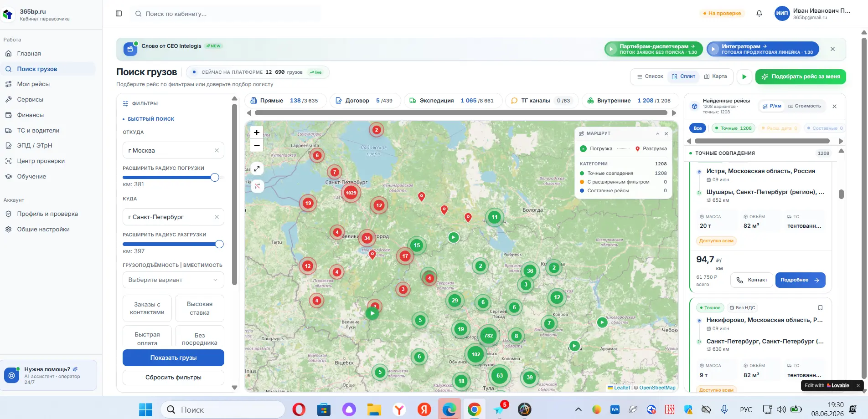Open AI assistant help widget
868x419 pixels.
(49, 375)
